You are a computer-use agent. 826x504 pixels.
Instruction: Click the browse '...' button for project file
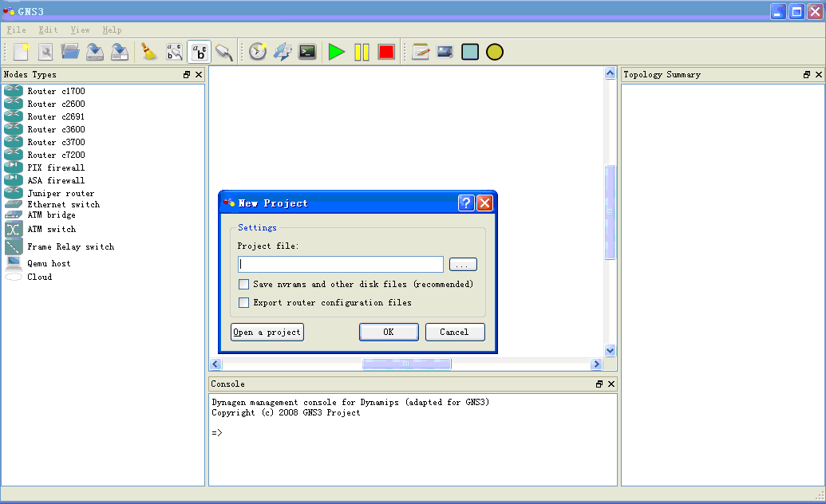(463, 265)
